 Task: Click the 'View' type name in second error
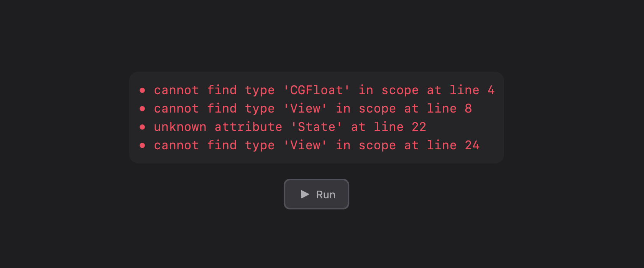305,108
